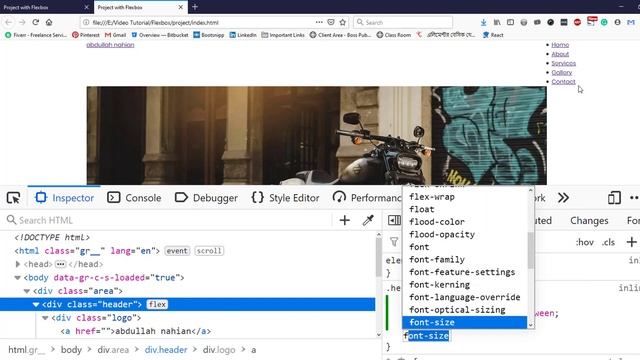Click div.header in the breadcrumb
This screenshot has height=360, width=640.
(166, 350)
